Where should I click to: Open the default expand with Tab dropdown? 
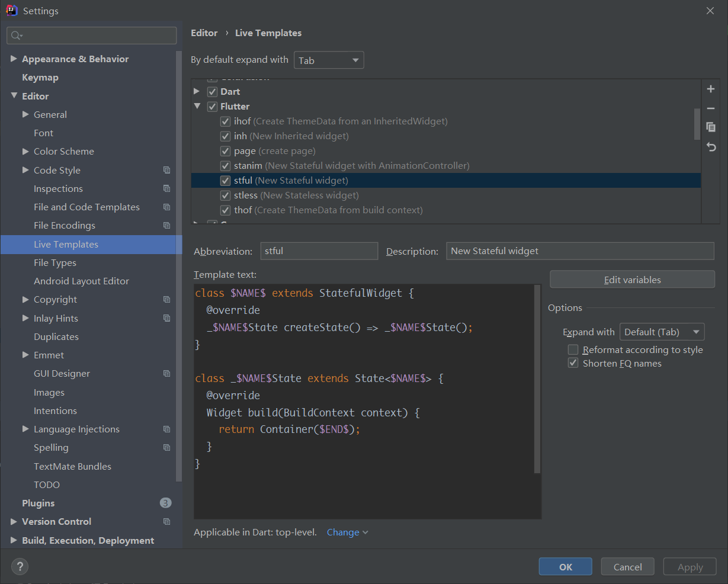(329, 60)
